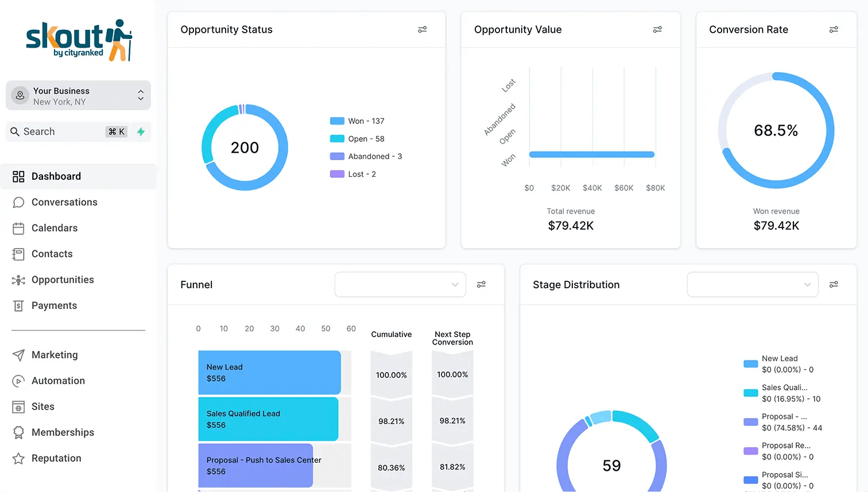Toggle Sales Quali... legend entry in Stage Distribution

tap(782, 393)
